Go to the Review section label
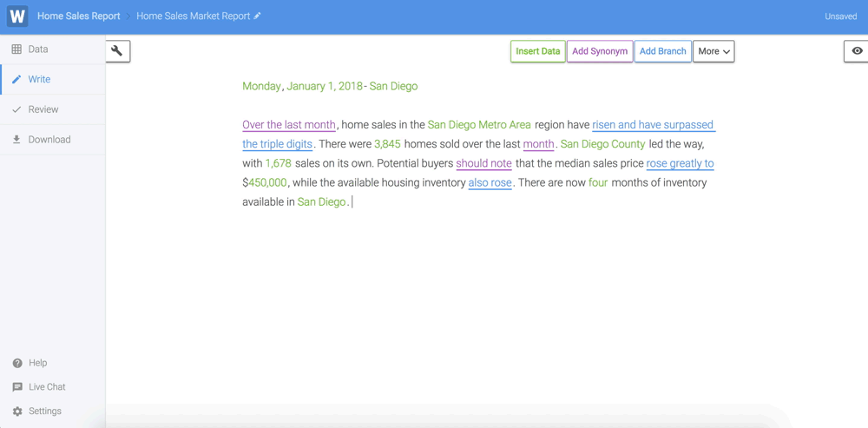The height and width of the screenshot is (428, 868). point(43,109)
